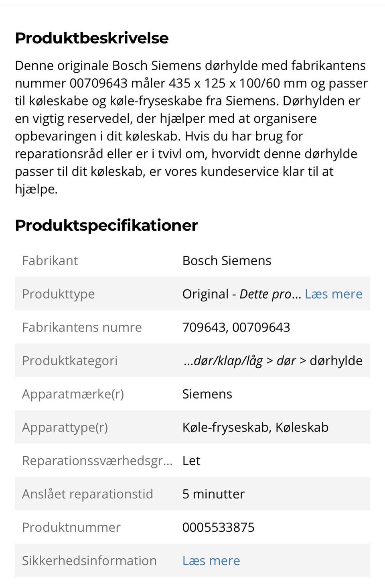This screenshot has width=385, height=588.
Task: Click the Produktspecifikationer heading
Action: click(x=106, y=225)
